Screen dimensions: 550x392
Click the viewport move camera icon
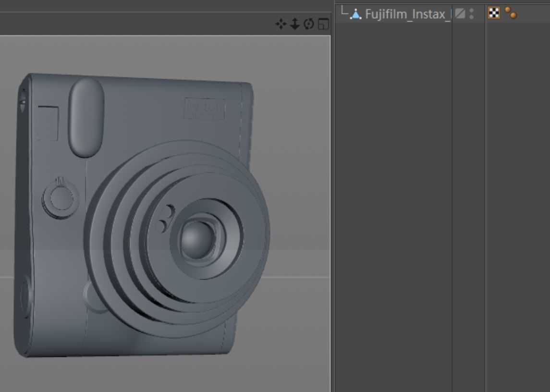(281, 24)
